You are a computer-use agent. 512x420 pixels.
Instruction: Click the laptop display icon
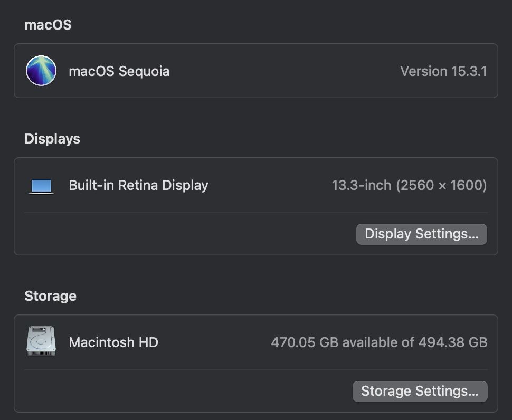pos(41,186)
